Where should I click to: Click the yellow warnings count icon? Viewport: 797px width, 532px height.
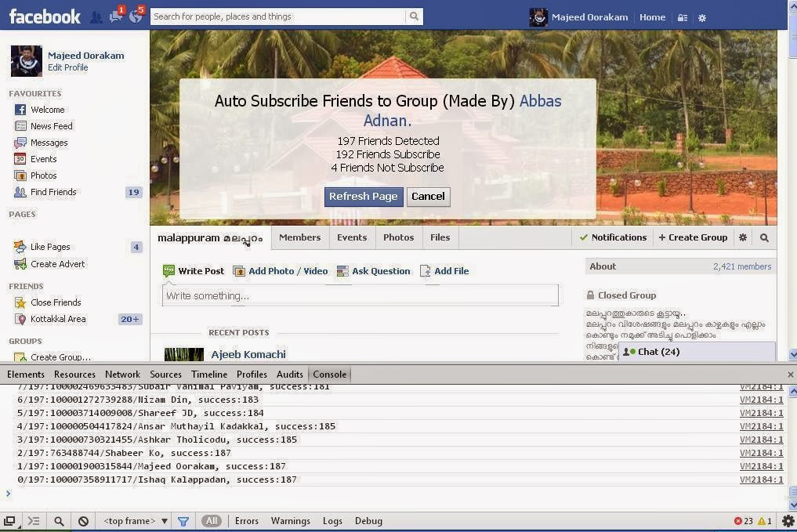(x=762, y=521)
